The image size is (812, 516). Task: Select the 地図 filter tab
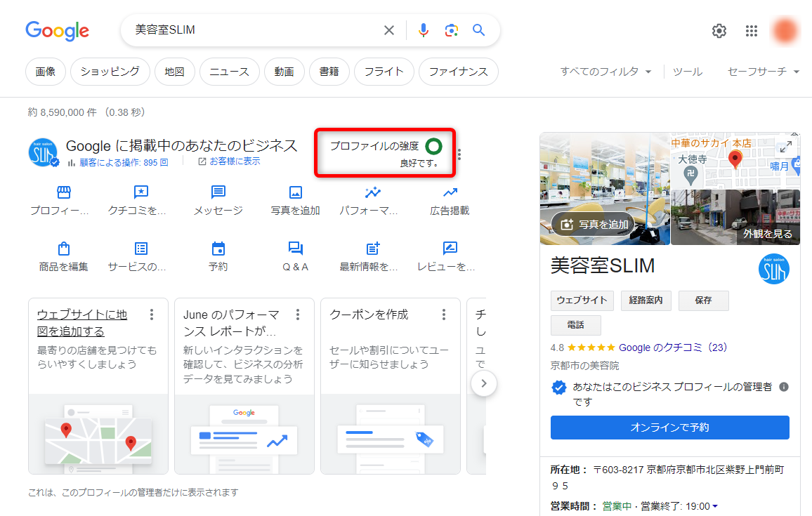tap(174, 72)
